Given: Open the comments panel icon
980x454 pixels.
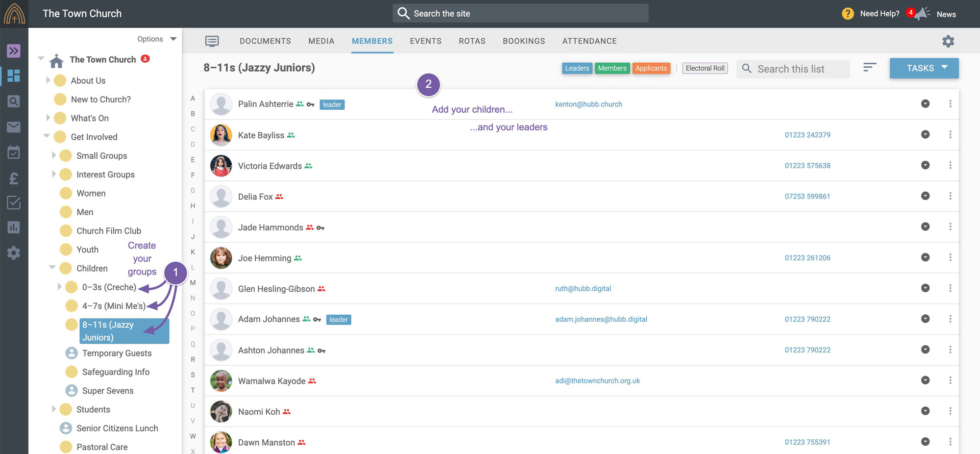Looking at the screenshot, I should pos(212,41).
